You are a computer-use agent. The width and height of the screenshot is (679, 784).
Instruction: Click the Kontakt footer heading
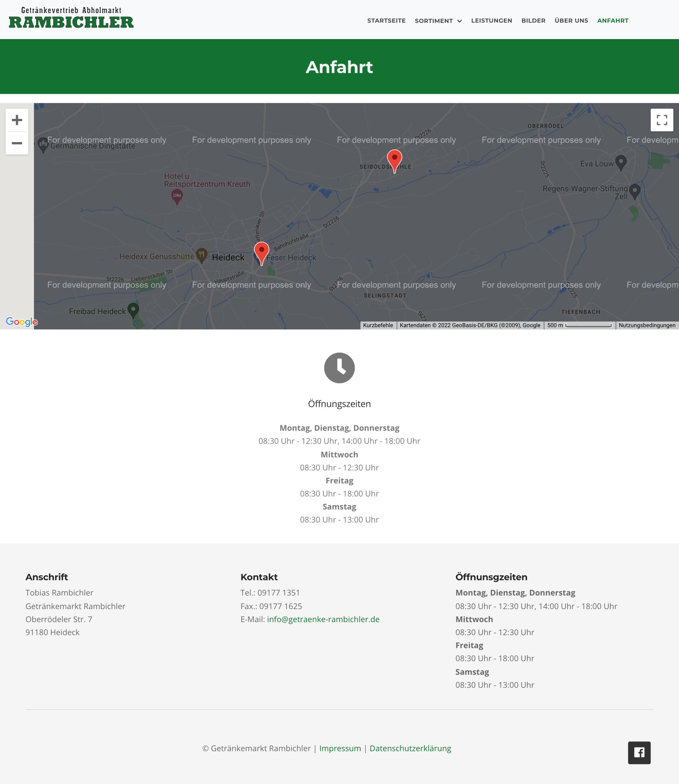259,577
